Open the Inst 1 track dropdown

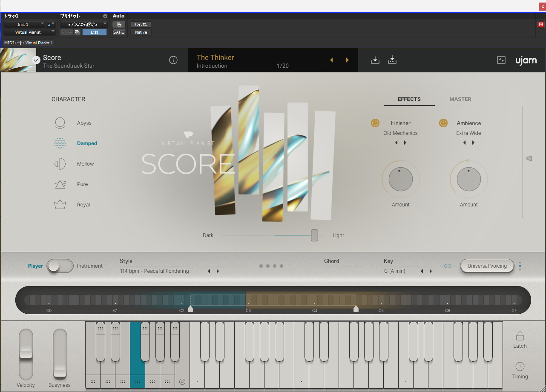tap(24, 25)
